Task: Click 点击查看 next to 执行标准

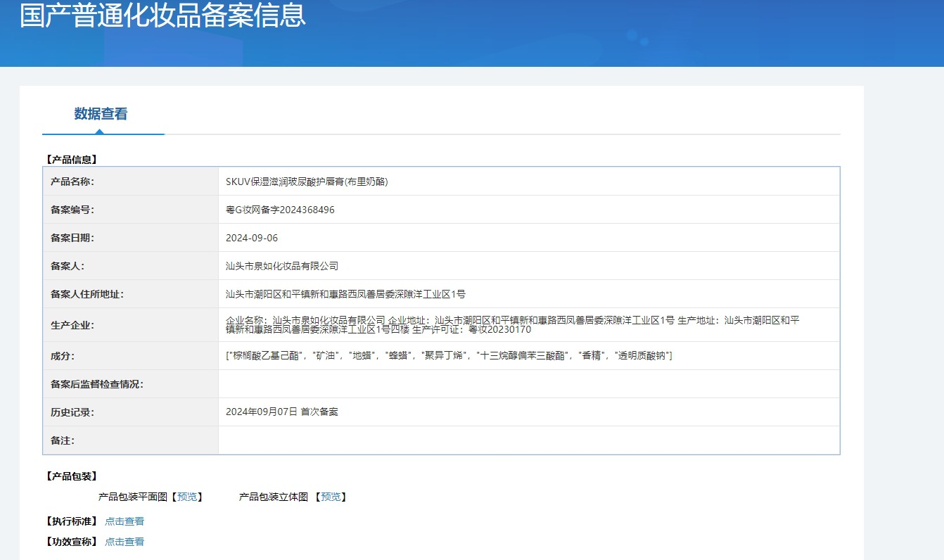Action: tap(124, 521)
